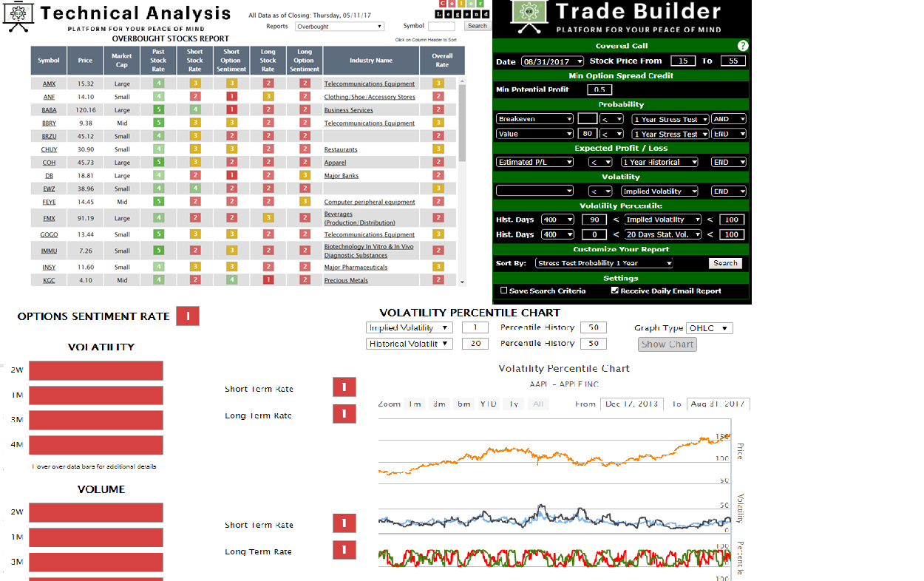Image resolution: width=924 pixels, height=581 pixels.
Task: Open the covered call Date dropdown
Action: click(552, 61)
